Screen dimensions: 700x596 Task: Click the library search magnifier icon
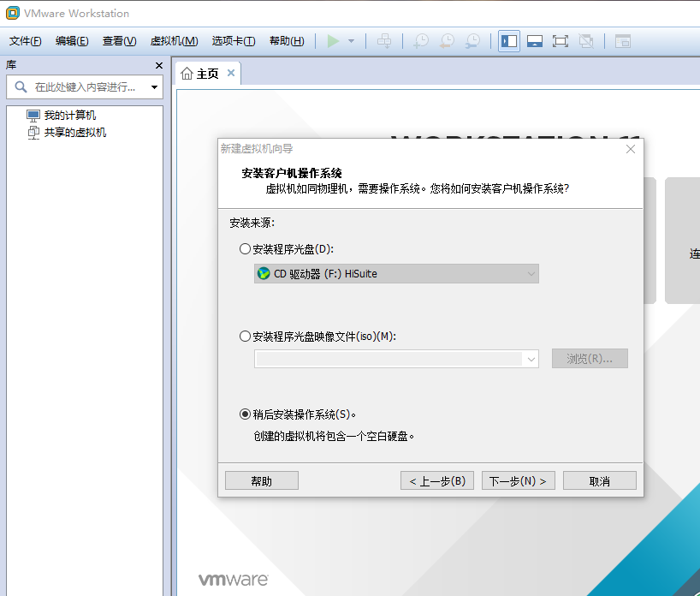coord(21,86)
